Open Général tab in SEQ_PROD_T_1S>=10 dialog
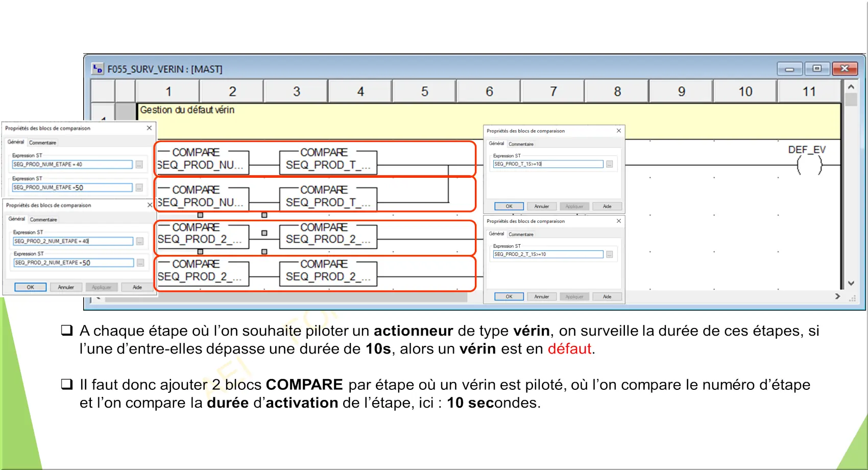 coord(496,144)
